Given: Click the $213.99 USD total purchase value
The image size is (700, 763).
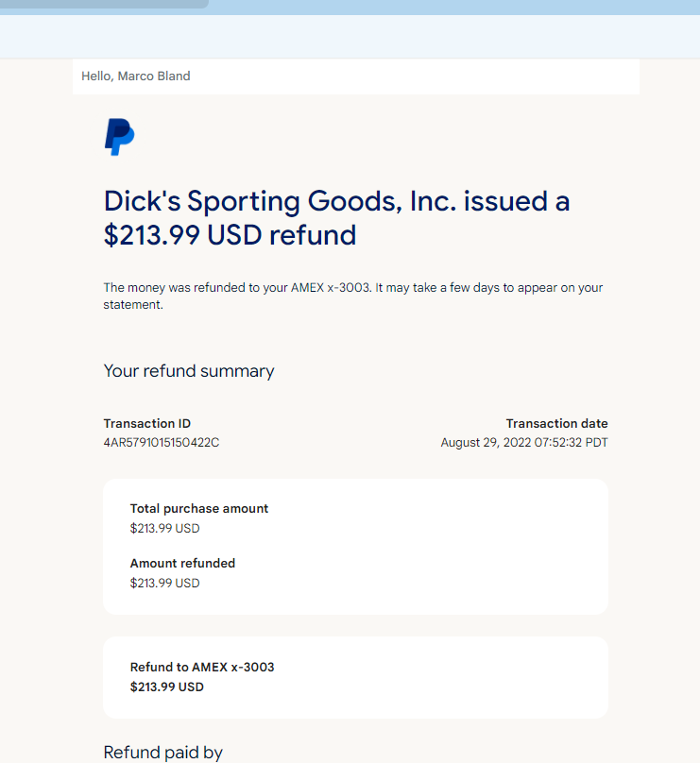Looking at the screenshot, I should pyautogui.click(x=164, y=529).
